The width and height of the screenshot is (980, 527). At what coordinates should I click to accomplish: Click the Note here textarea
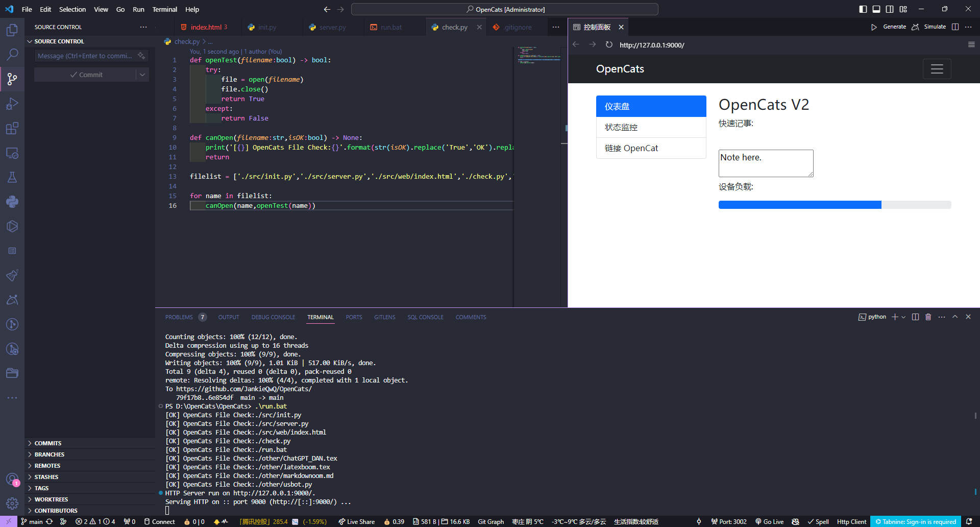(766, 163)
